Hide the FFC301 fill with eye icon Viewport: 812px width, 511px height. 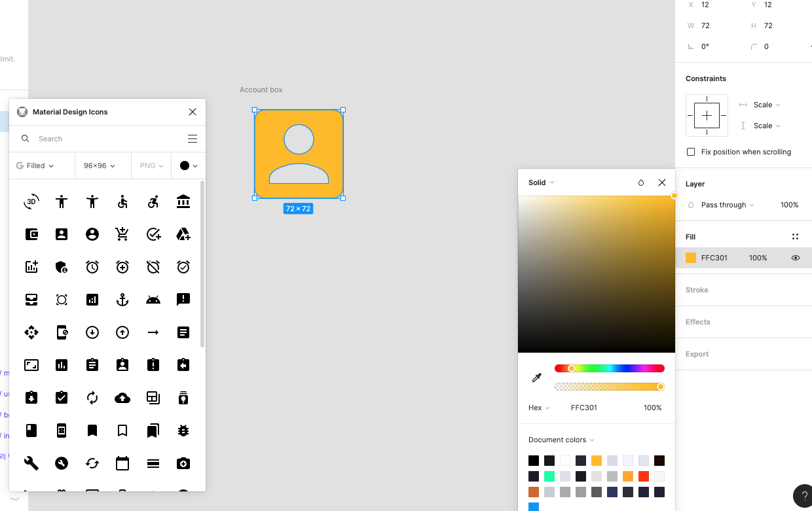tap(796, 258)
